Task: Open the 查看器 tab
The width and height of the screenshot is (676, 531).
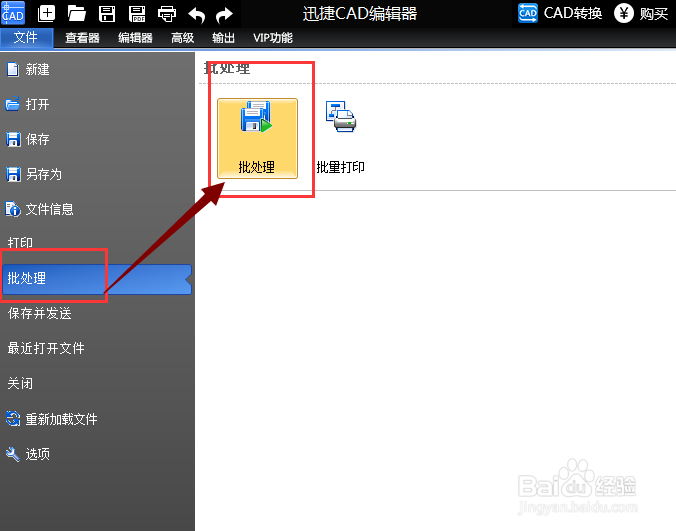Action: (x=82, y=38)
